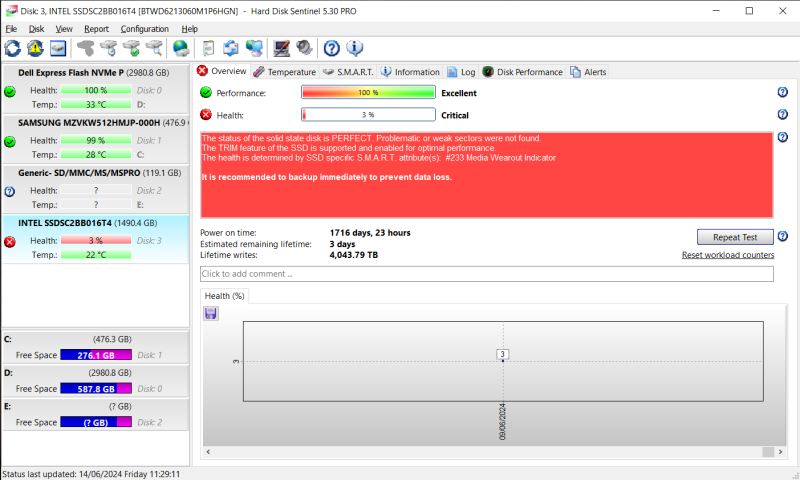Click the Repeat Test button
This screenshot has height=480, width=800.
[x=735, y=237]
